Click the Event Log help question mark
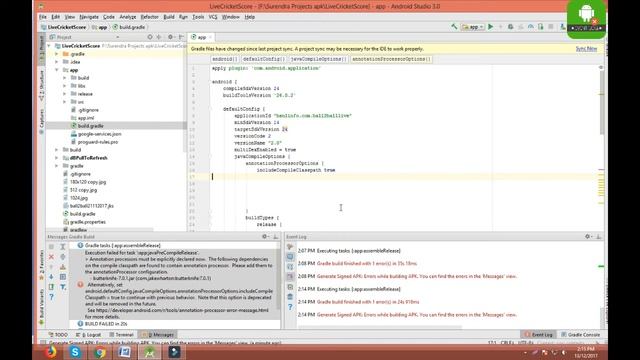Viewport: 640px width, 360px height. coord(290,307)
